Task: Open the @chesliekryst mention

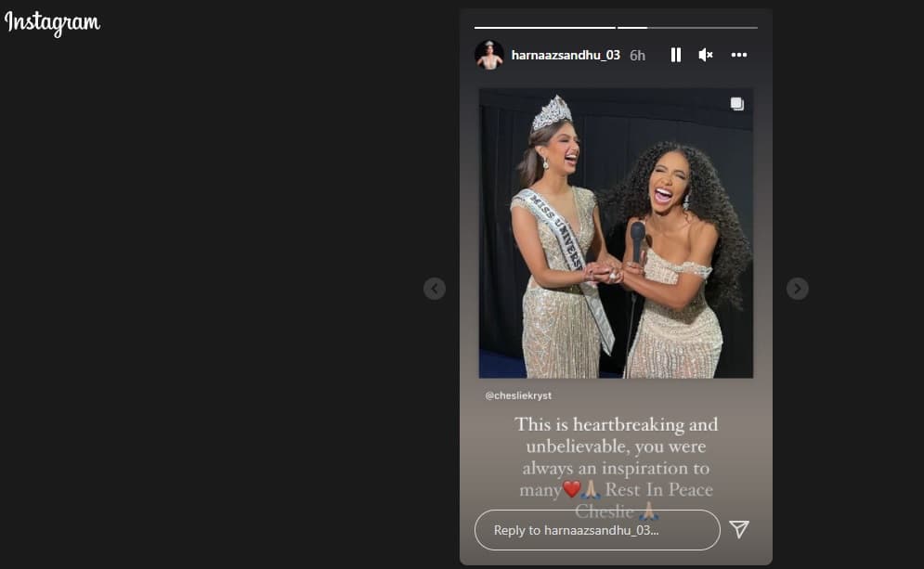Action: (x=518, y=395)
